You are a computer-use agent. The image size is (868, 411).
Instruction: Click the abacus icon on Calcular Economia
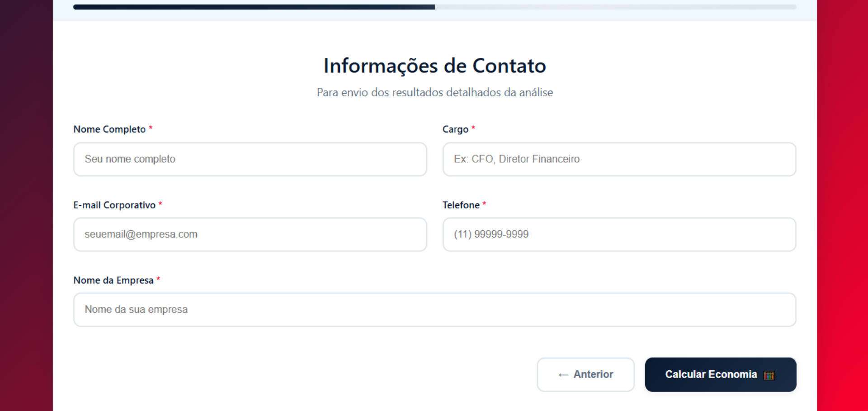769,375
